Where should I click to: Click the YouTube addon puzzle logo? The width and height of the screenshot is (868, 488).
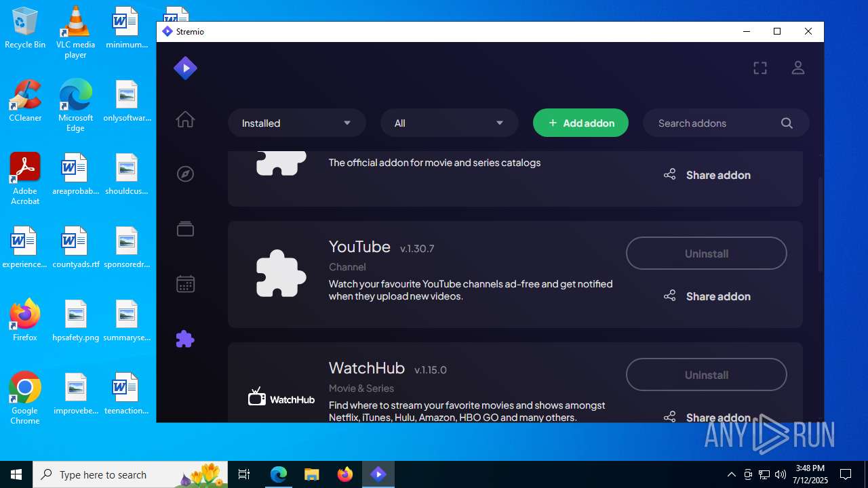click(281, 274)
